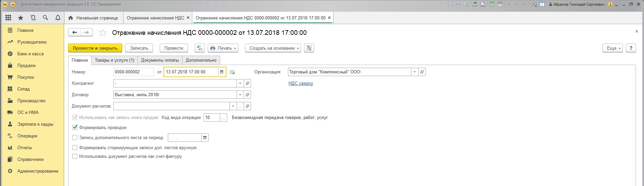
Task: Enable Запись дополнительного листа за период checkbox
Action: pos(75,137)
